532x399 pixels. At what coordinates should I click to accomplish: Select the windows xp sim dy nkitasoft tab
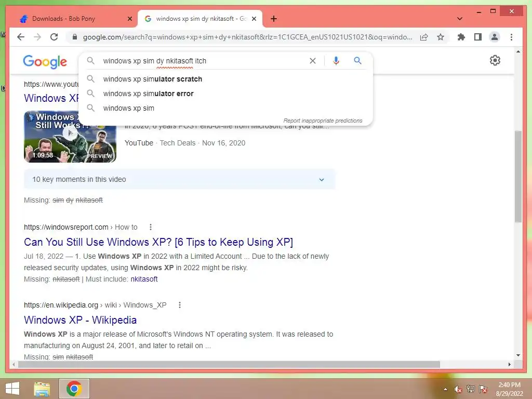pos(200,19)
